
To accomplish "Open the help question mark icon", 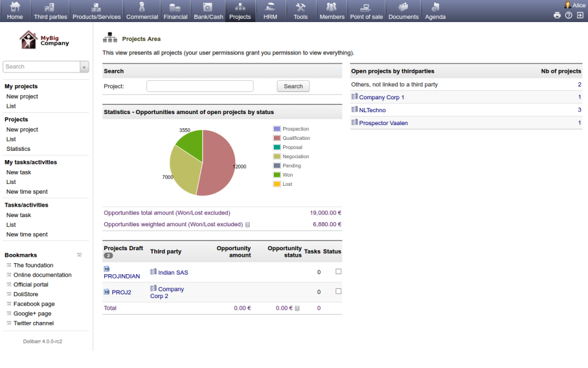I will tap(567, 15).
